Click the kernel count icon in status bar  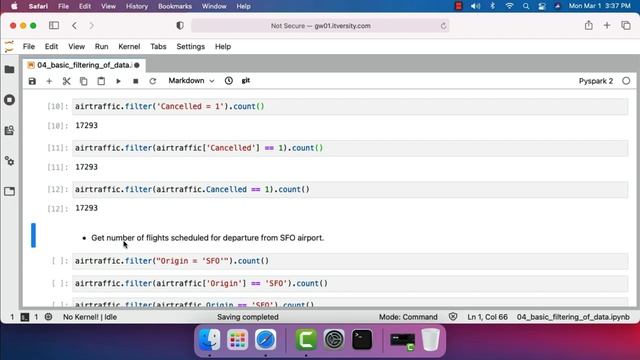(x=48, y=317)
